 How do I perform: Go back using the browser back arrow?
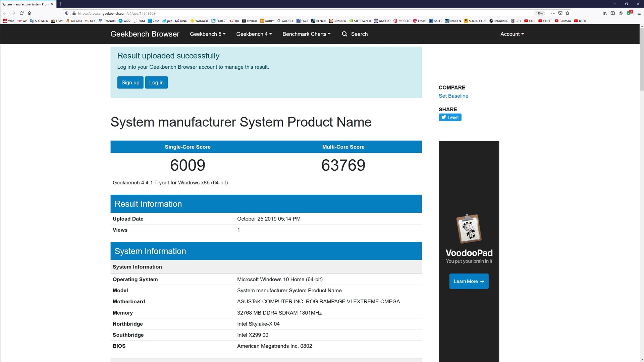coord(5,13)
